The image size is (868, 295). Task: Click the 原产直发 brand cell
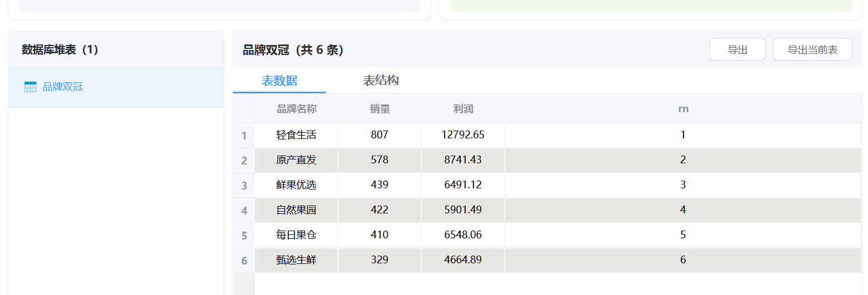point(296,160)
